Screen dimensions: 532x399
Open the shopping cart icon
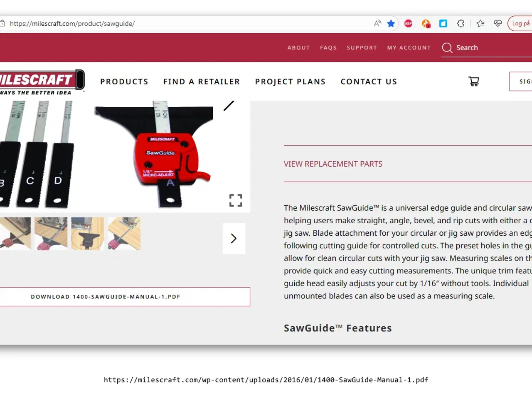click(x=474, y=81)
